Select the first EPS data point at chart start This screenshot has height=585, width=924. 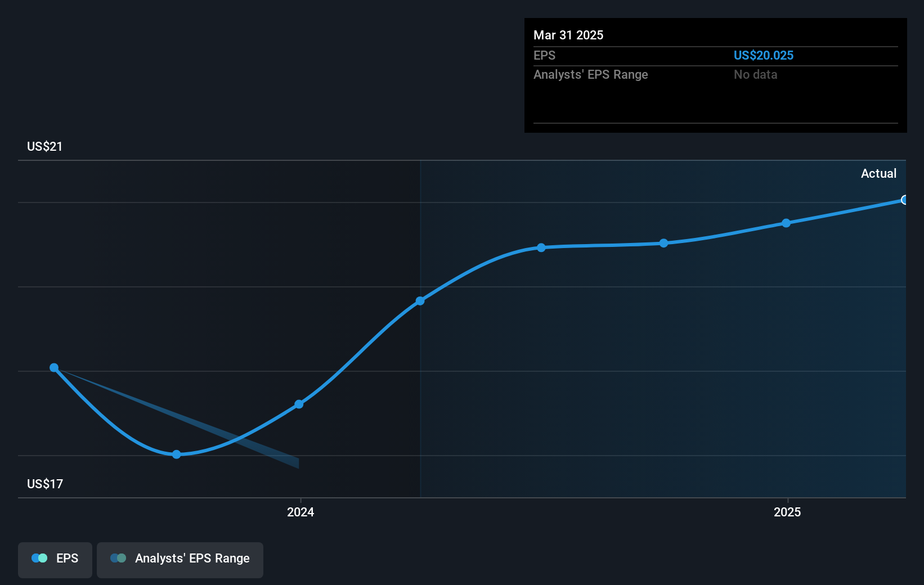pos(54,367)
